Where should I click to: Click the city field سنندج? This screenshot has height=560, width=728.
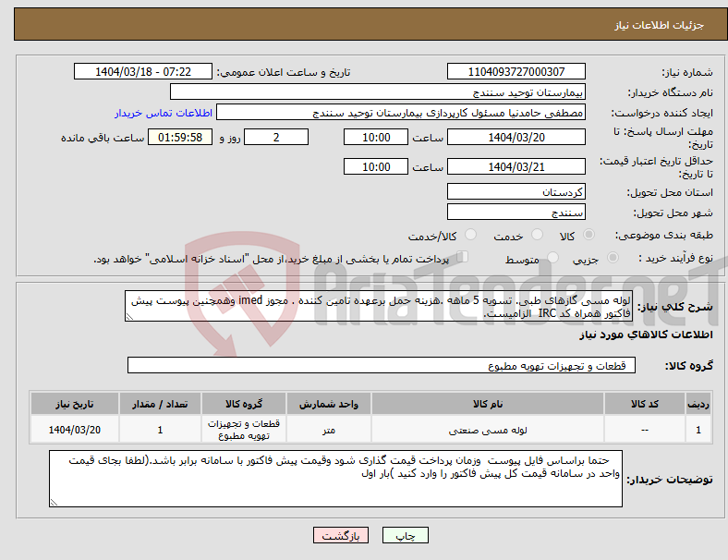(516, 212)
